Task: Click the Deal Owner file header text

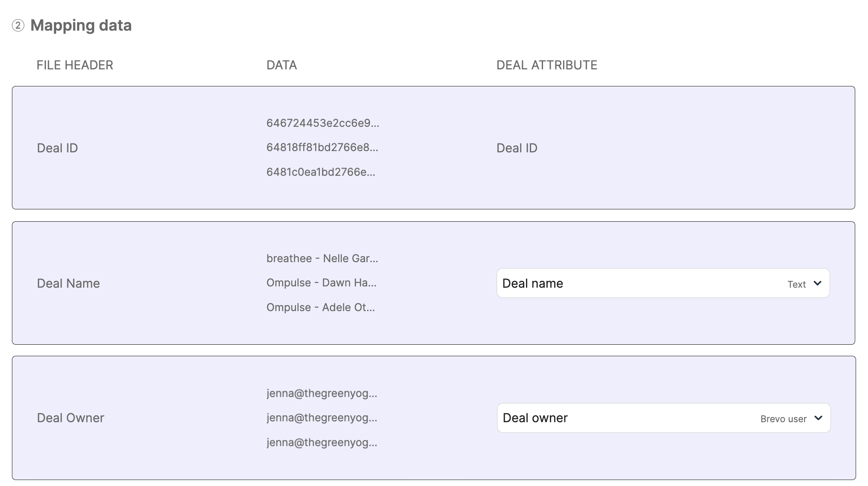Action: pyautogui.click(x=71, y=418)
